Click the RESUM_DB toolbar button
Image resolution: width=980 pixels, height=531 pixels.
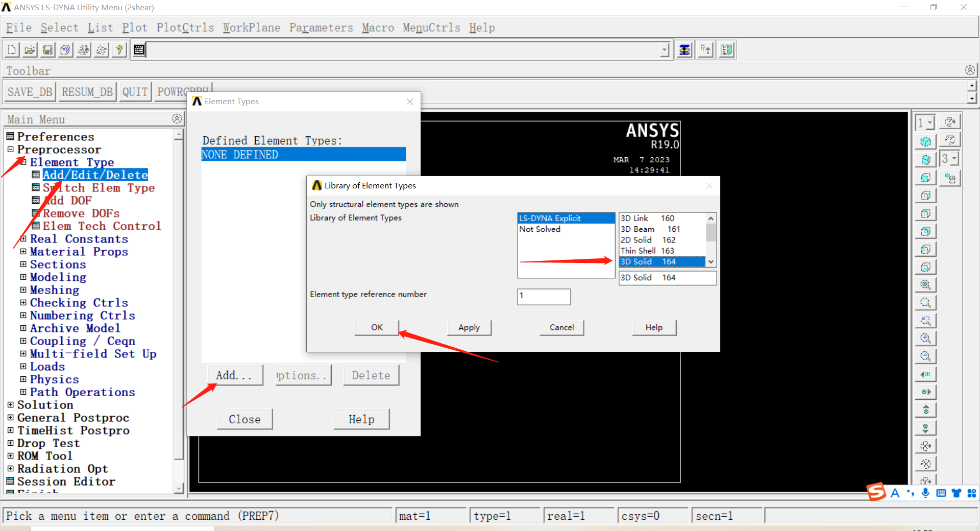point(87,92)
